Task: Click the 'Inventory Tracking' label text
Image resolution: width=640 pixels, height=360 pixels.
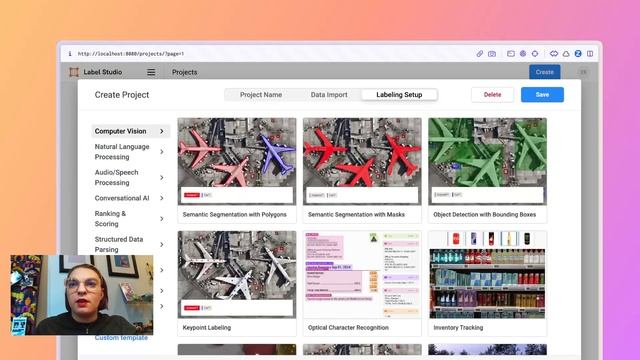Action: pos(458,328)
